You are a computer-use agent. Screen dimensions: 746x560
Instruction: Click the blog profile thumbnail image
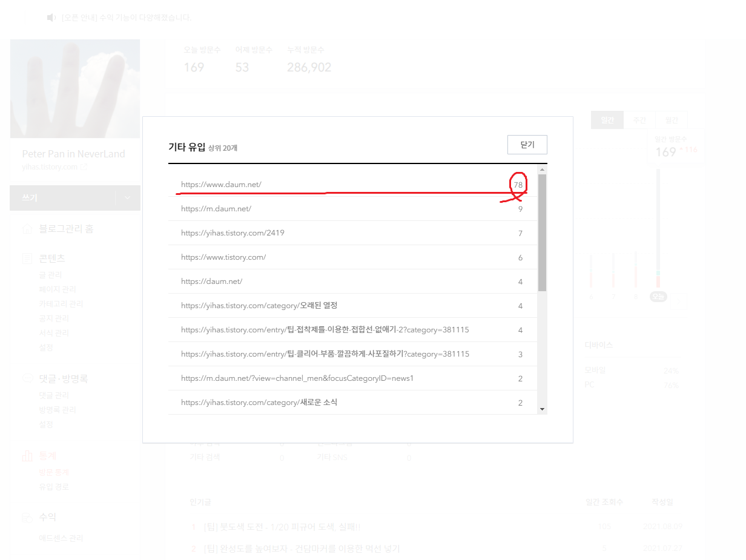coord(75,88)
